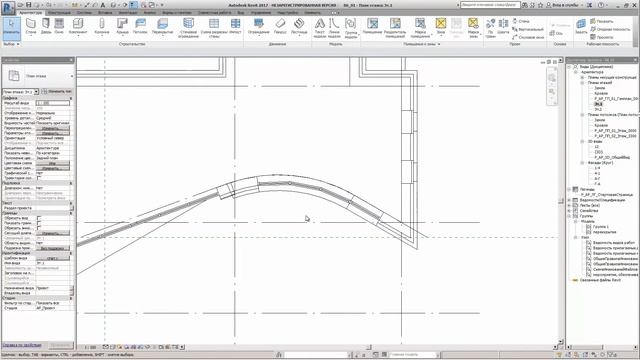Select the Группа 1 item in project browser

pyautogui.click(x=601, y=227)
